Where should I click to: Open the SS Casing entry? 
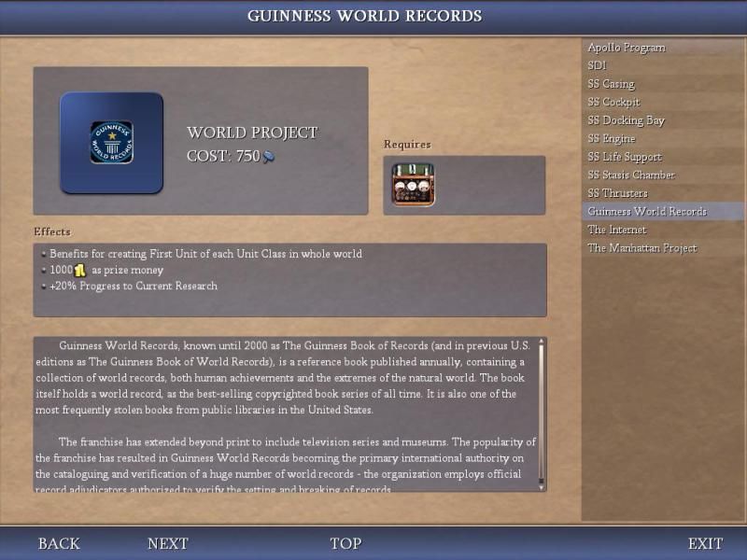pos(663,84)
